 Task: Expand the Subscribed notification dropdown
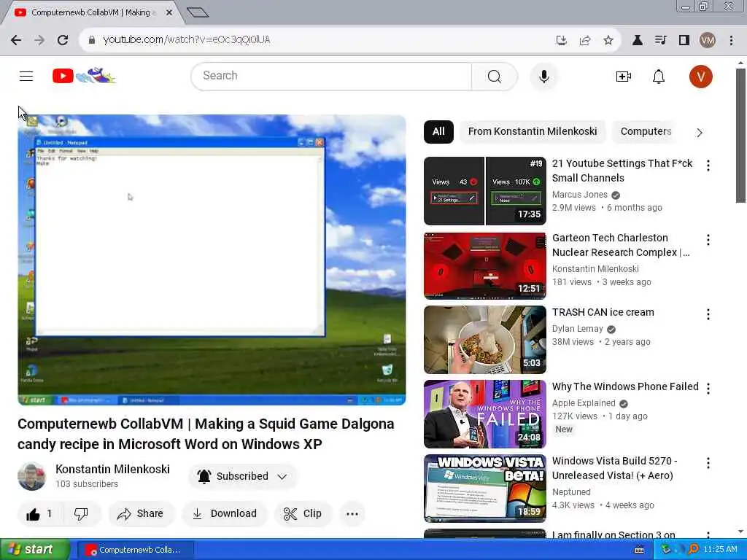282,476
